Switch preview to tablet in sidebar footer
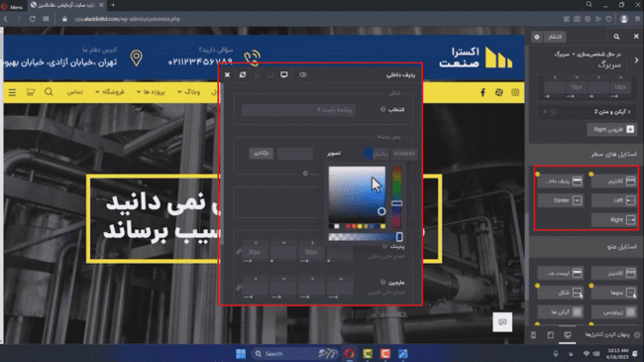 point(550,335)
